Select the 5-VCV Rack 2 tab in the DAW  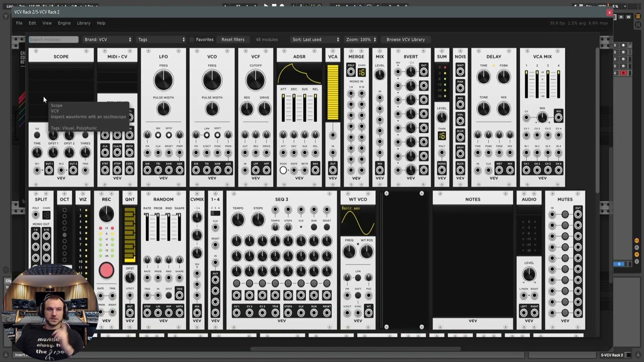(611, 355)
